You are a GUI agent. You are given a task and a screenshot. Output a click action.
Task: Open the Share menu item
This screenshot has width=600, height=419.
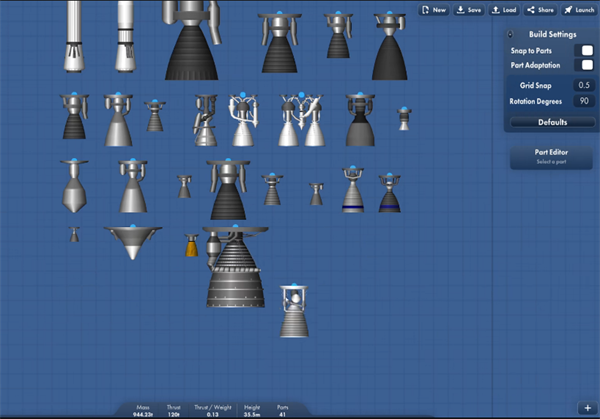pos(540,10)
